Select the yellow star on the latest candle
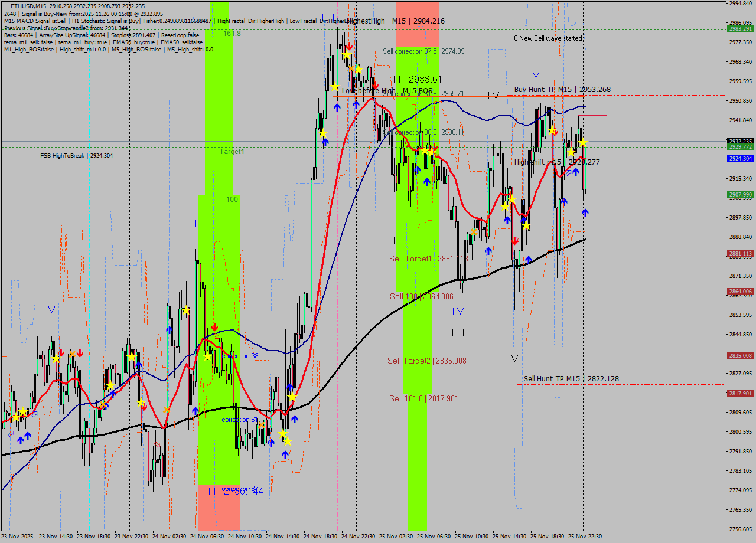 click(583, 143)
